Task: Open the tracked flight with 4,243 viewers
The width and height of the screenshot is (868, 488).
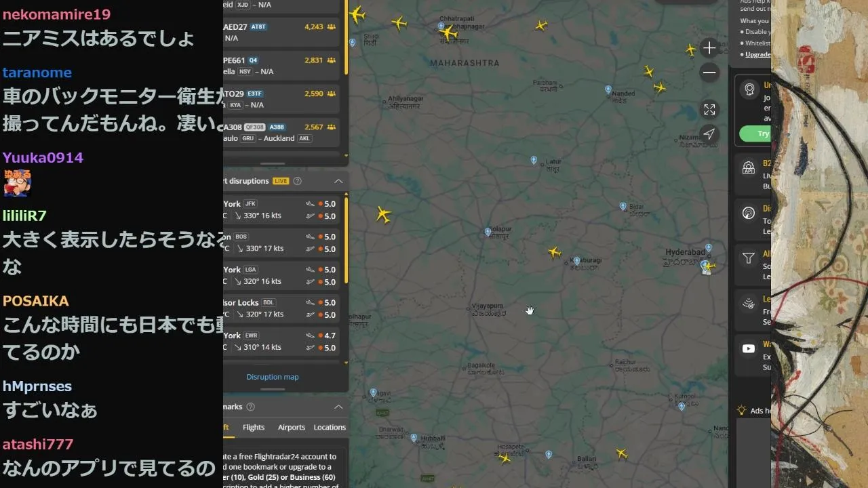Action: [281, 32]
